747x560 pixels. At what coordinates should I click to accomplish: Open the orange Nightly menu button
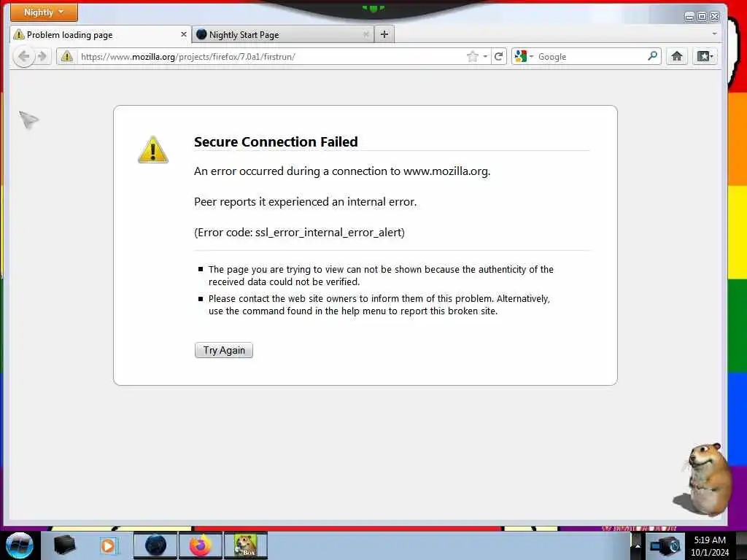pos(44,12)
